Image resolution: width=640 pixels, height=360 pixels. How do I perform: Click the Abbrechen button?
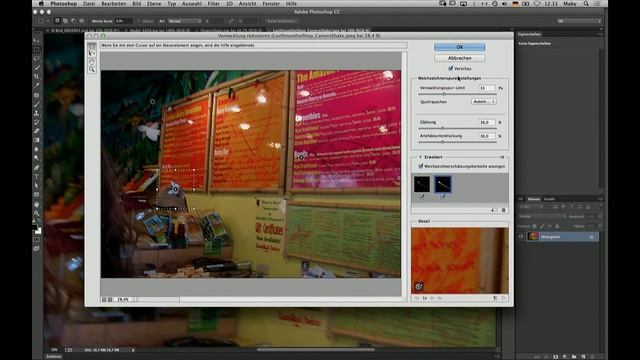460,58
